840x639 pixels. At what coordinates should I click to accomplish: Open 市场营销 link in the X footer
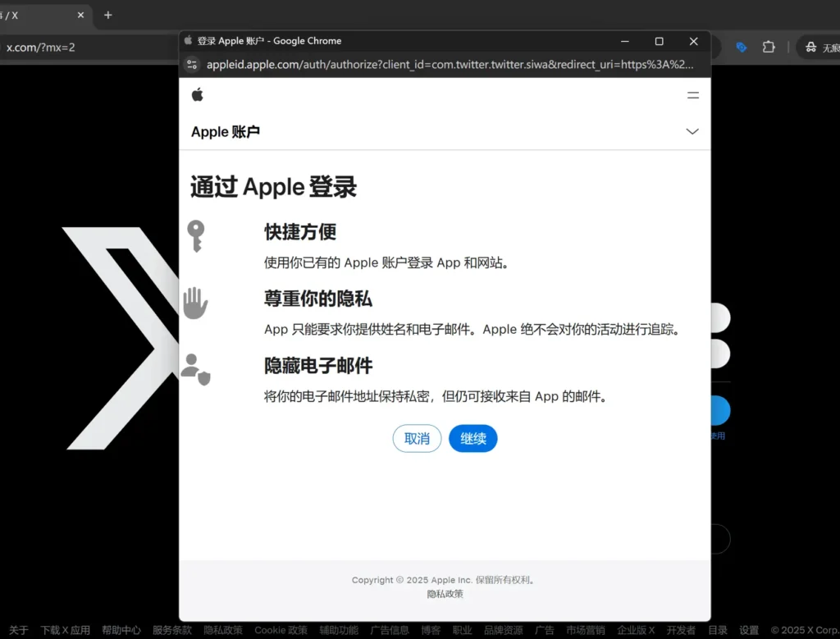(x=586, y=631)
